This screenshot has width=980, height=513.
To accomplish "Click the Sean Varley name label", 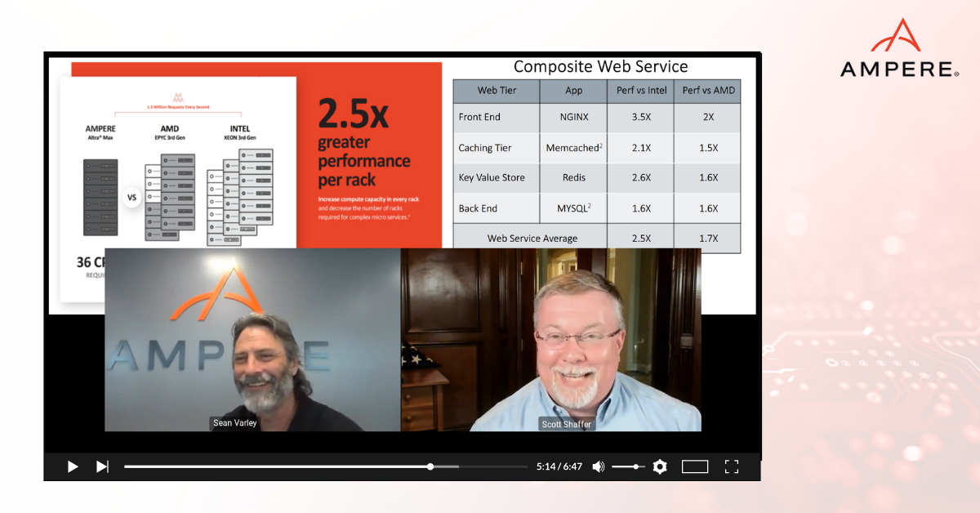I will pos(235,422).
